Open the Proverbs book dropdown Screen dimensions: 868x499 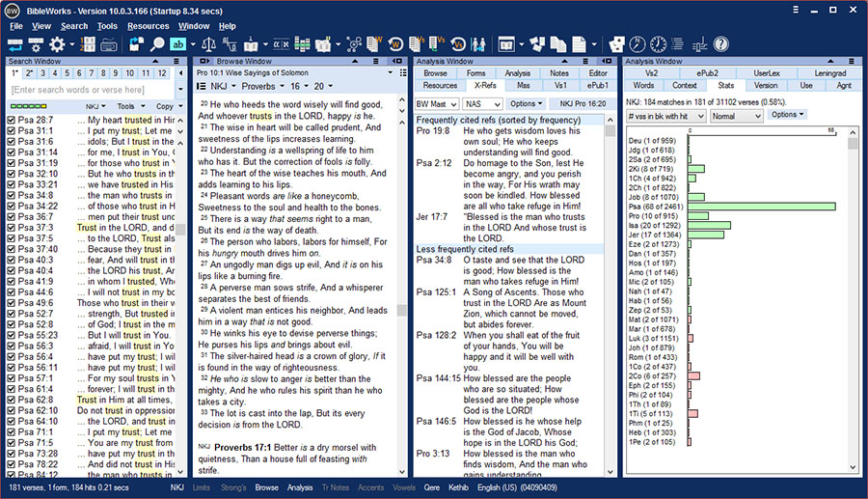263,87
